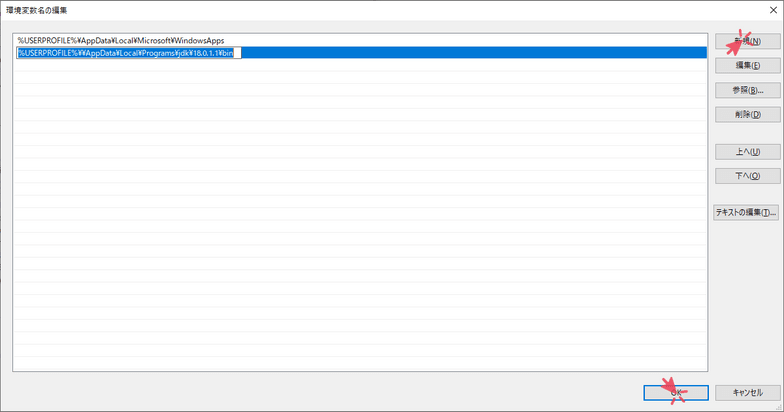Move the entry down with 下へ(O)
Image resolution: width=784 pixels, height=412 pixels.
click(x=747, y=176)
